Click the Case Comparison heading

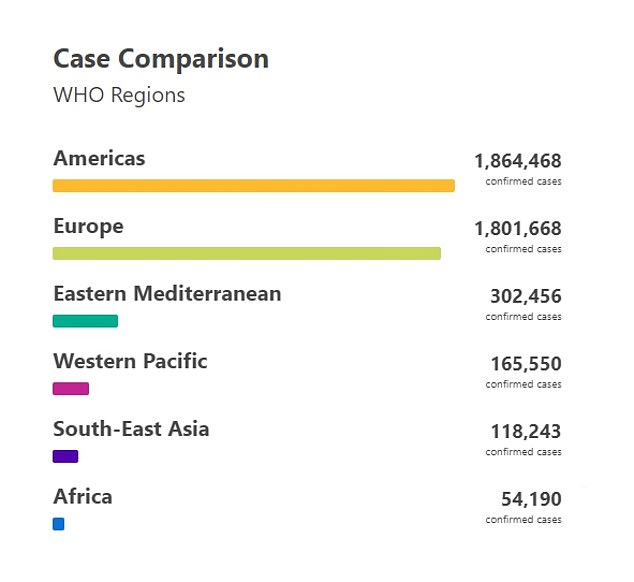point(160,59)
